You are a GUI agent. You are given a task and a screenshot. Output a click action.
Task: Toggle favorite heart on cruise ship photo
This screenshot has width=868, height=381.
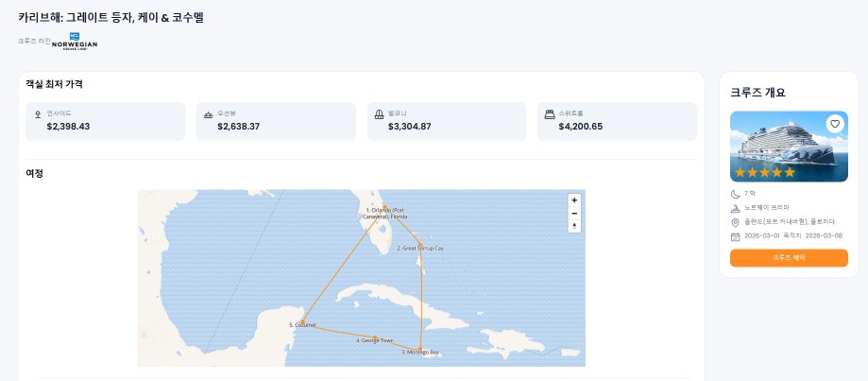[834, 124]
